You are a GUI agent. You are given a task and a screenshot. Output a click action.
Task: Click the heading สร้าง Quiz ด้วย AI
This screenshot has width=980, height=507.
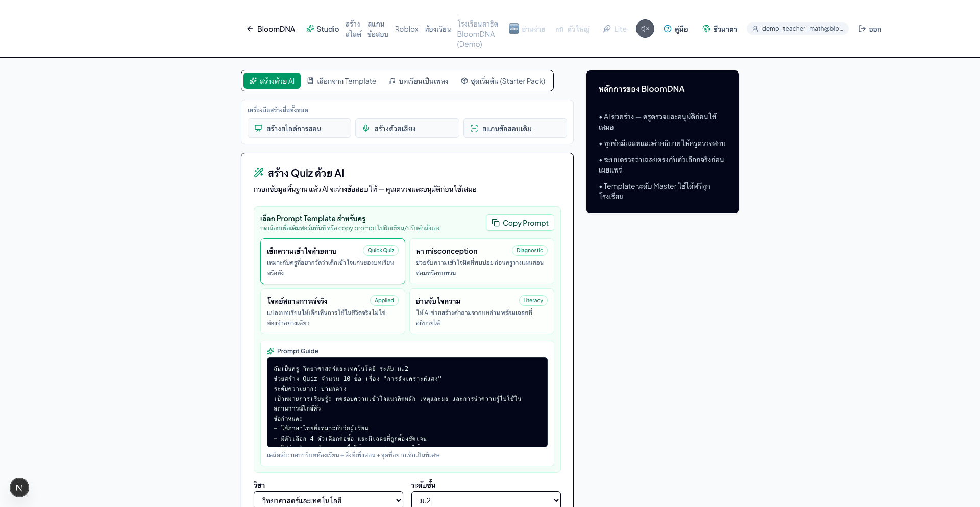tap(306, 173)
